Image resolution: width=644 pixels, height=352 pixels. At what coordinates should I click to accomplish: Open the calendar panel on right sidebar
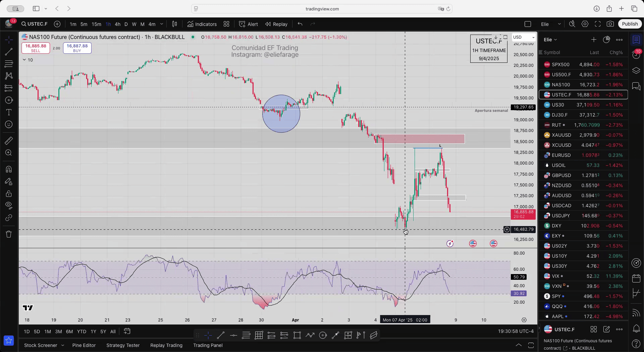tap(636, 278)
